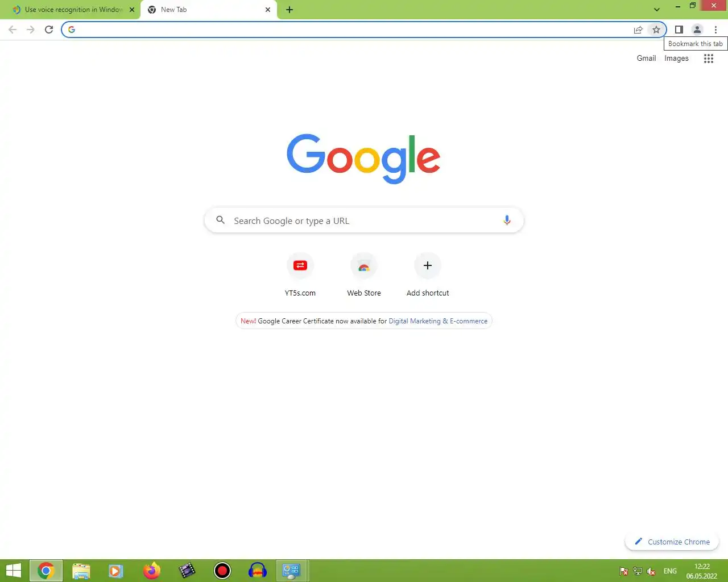Click the browser forward arrow
This screenshot has width=728, height=582.
coord(31,30)
